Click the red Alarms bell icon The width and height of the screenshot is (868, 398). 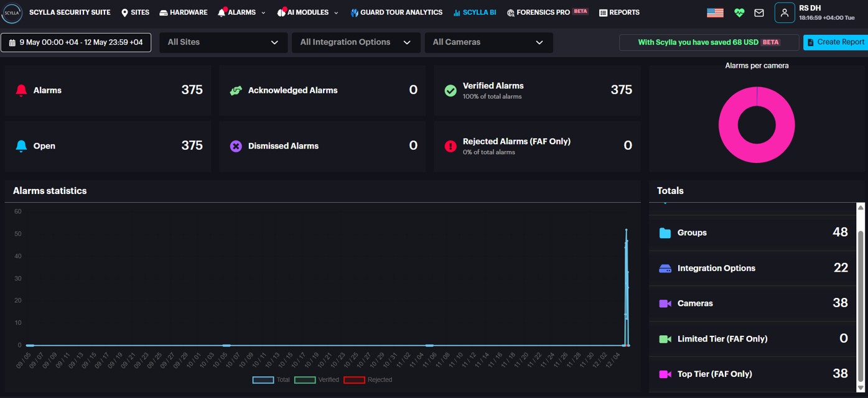(x=21, y=90)
